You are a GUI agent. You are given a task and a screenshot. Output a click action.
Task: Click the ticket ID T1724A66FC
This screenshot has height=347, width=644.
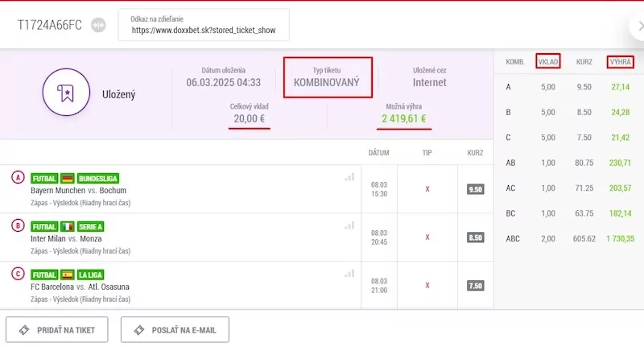(50, 25)
